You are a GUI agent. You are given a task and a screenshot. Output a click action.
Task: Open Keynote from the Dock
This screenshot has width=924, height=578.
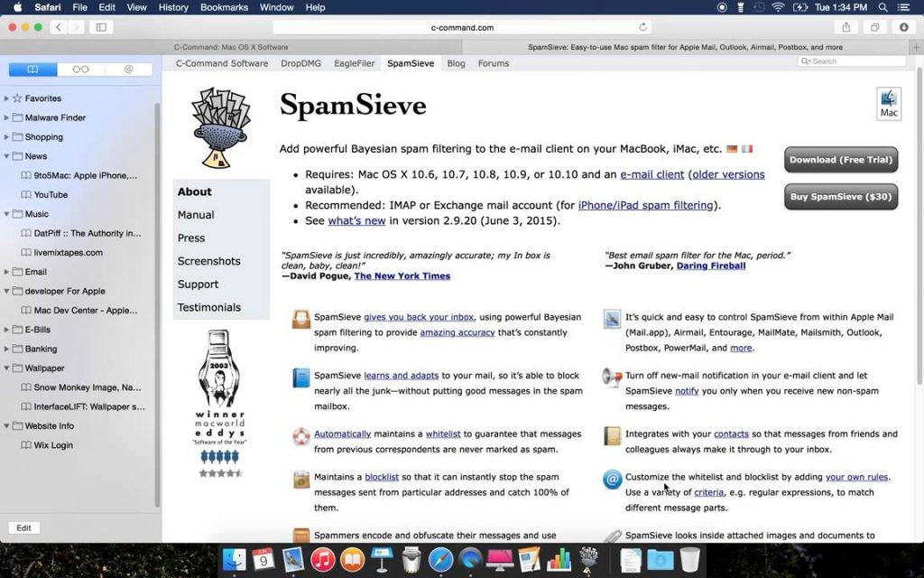382,559
